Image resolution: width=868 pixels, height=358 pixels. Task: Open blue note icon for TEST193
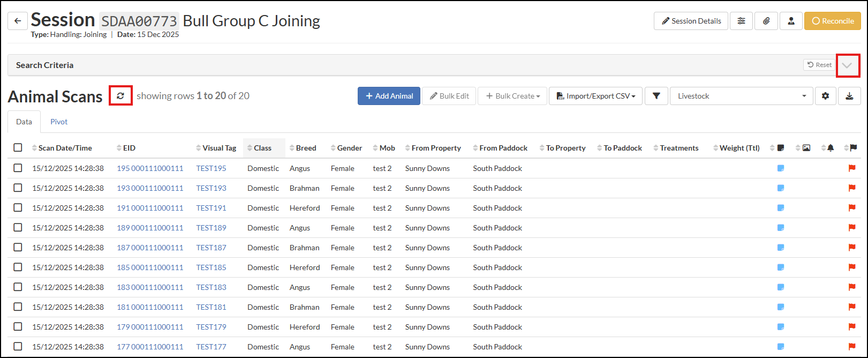click(x=780, y=188)
